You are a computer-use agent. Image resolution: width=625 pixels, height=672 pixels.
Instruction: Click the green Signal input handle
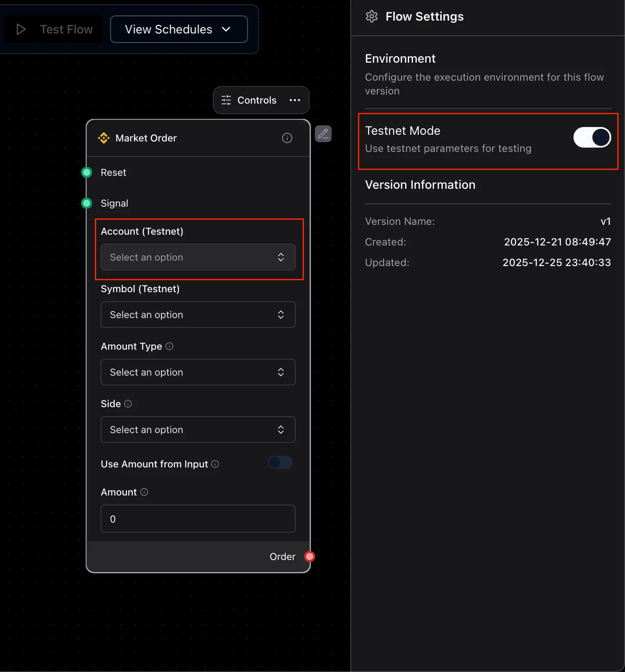[86, 203]
